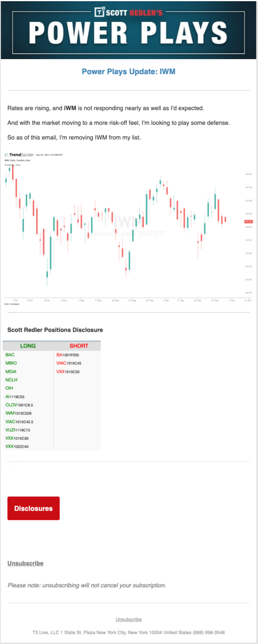This screenshot has width=258, height=644.
Task: Click the T3 Live footer address text
Action: click(x=128, y=632)
